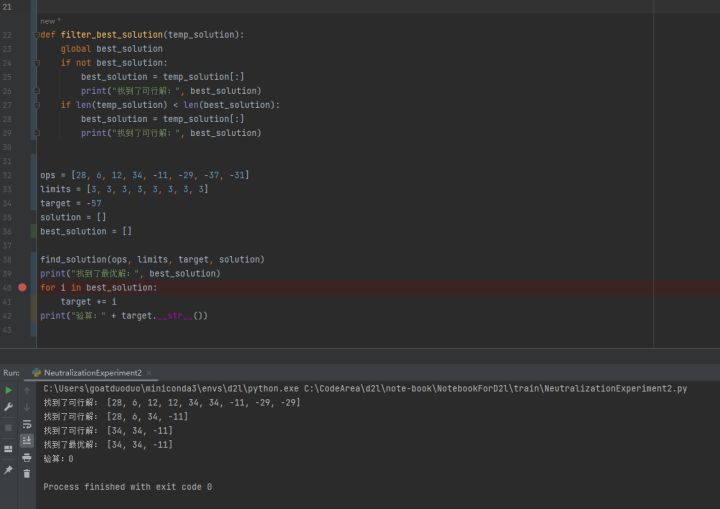Click the Run panel label

tap(11, 373)
